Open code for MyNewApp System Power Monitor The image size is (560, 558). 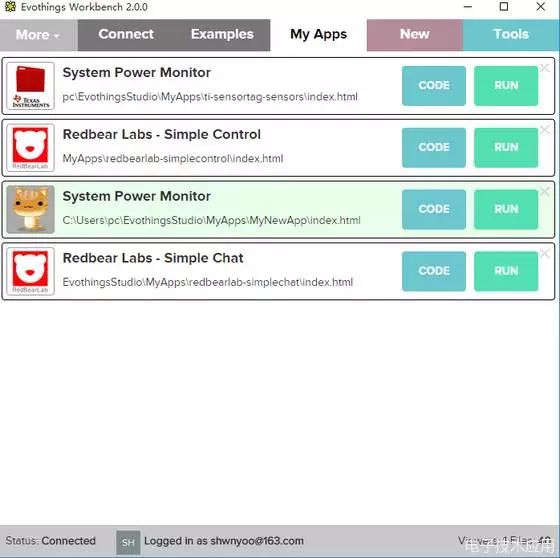click(434, 209)
